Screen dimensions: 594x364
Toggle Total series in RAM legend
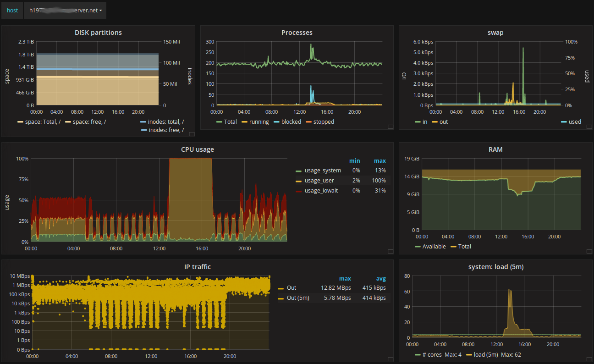[x=464, y=247]
